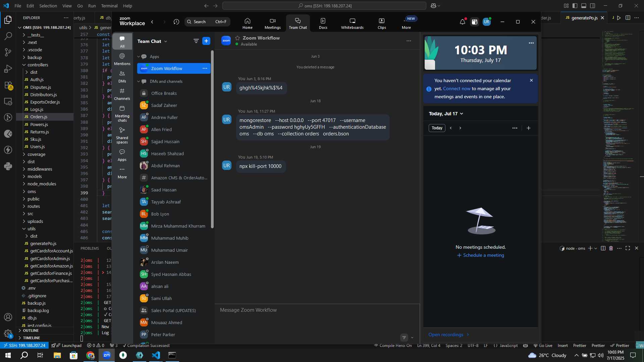Open Channels in Zoom sidebar
This screenshot has height=362, width=644.
coord(122,94)
